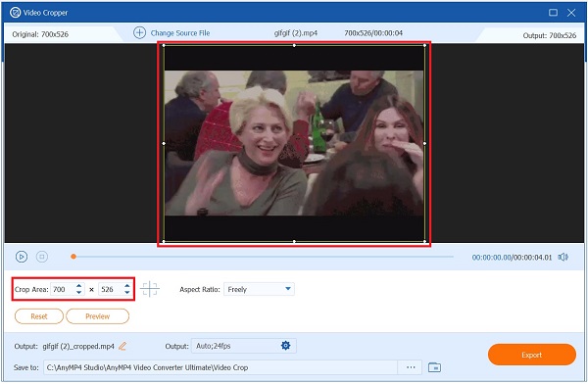
Task: Maximize the Video Cropper window
Action: (553, 13)
